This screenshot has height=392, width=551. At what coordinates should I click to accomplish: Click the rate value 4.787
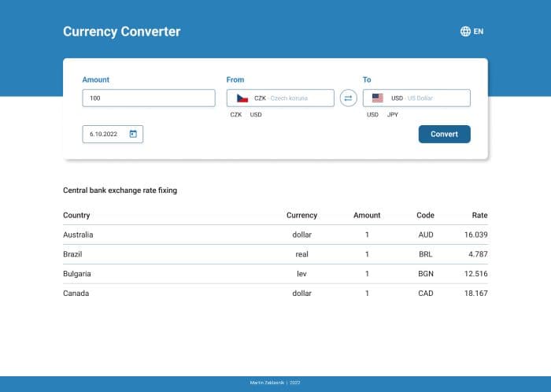click(479, 254)
